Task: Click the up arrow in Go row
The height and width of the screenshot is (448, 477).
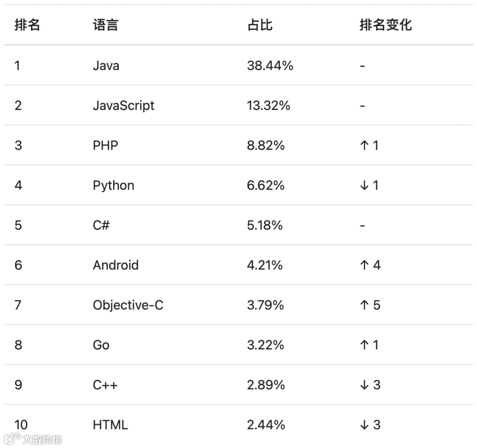Action: coord(364,345)
